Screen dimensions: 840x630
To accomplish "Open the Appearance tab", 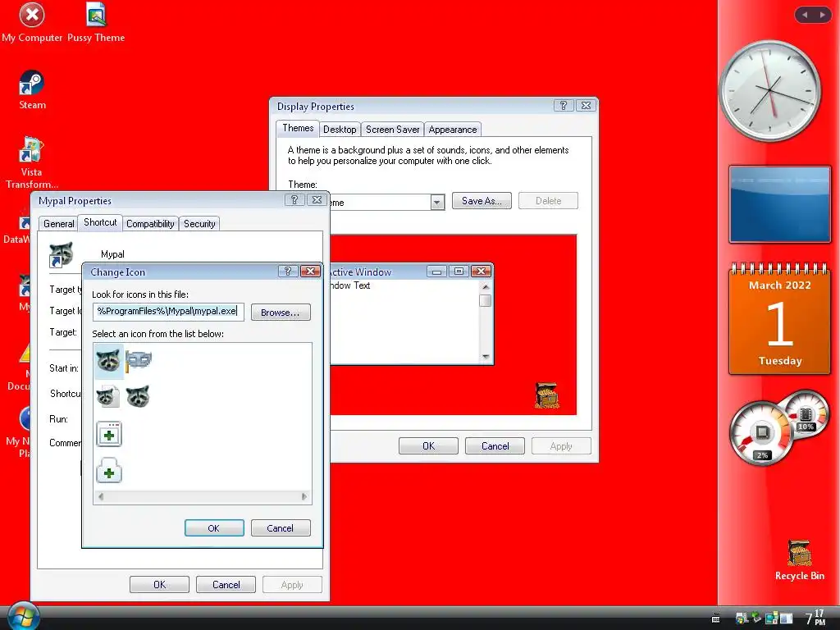I will [x=453, y=129].
